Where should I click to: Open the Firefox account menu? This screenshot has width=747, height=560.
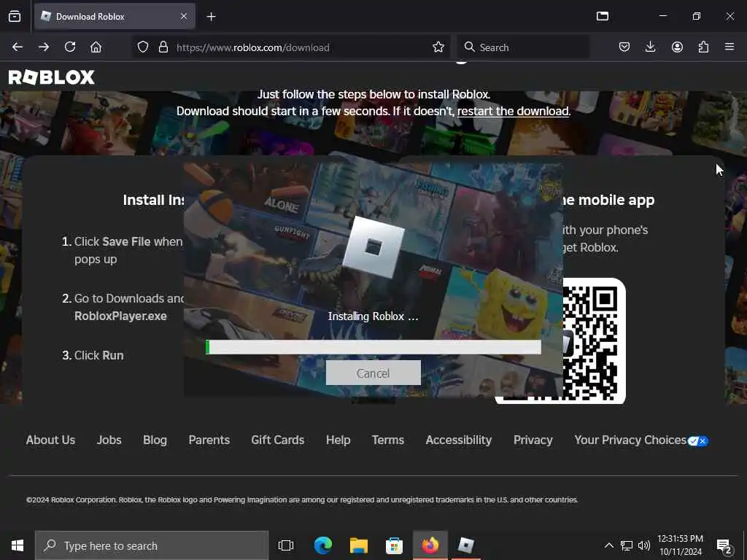click(677, 47)
